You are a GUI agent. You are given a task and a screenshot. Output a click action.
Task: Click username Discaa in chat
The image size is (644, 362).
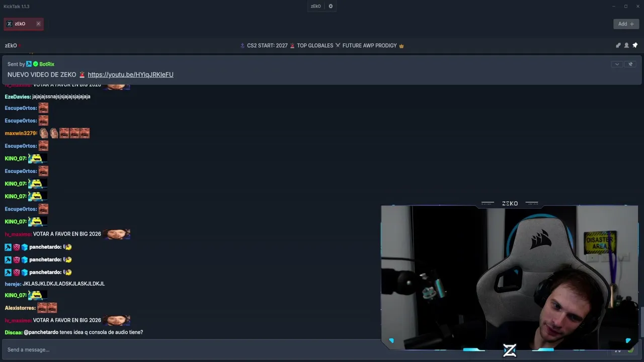pos(13,332)
